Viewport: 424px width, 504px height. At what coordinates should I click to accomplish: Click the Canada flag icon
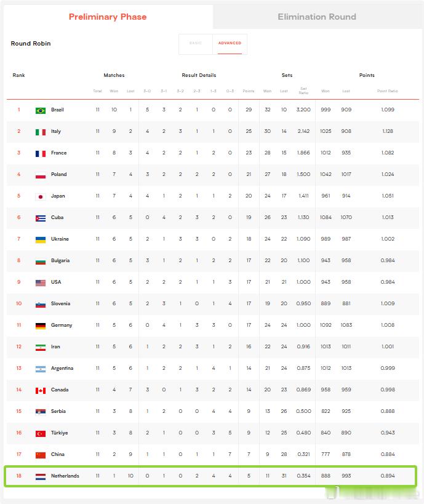click(41, 391)
